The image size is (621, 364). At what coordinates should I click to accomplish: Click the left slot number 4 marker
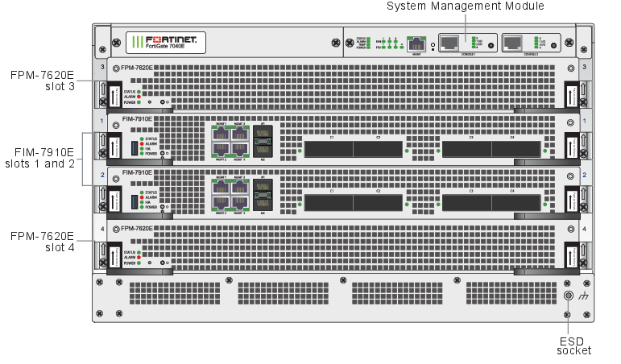(102, 229)
